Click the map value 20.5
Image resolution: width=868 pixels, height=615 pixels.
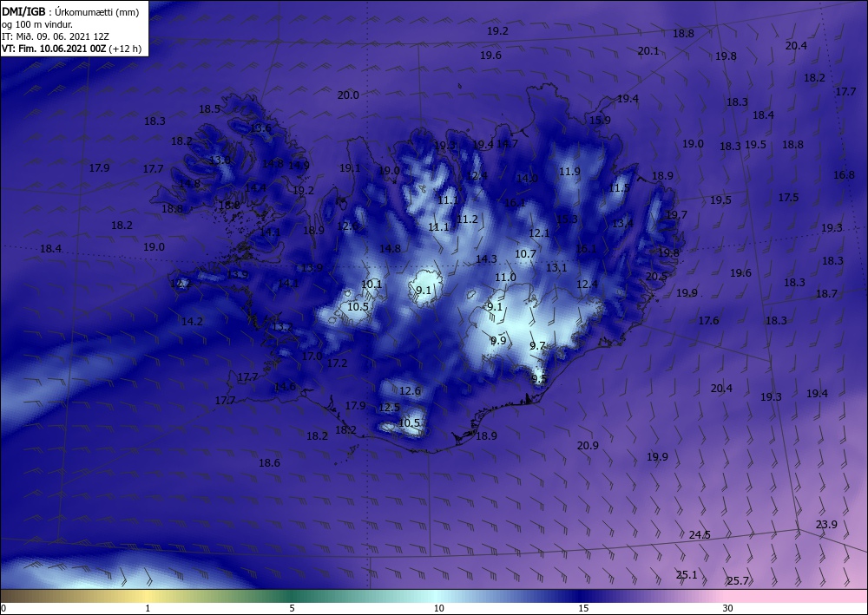point(656,277)
